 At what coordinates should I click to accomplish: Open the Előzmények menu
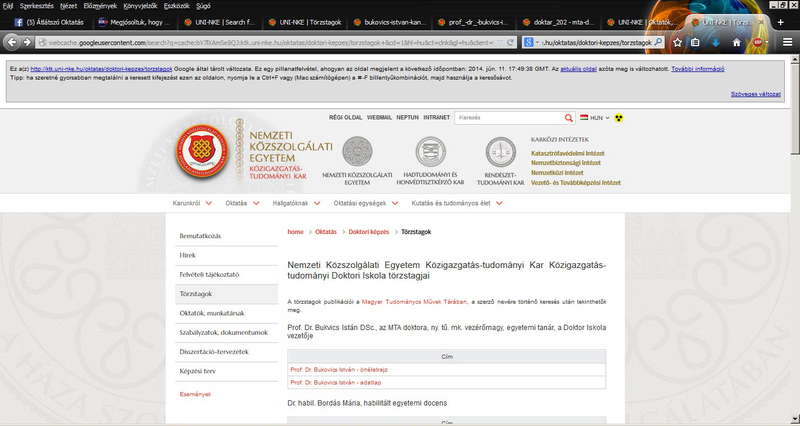100,6
